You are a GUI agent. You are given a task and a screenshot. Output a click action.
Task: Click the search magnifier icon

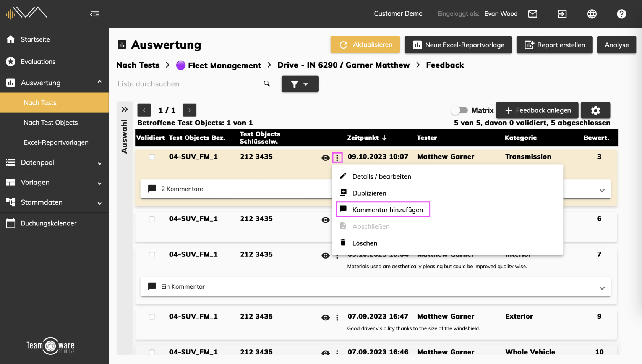coord(267,83)
